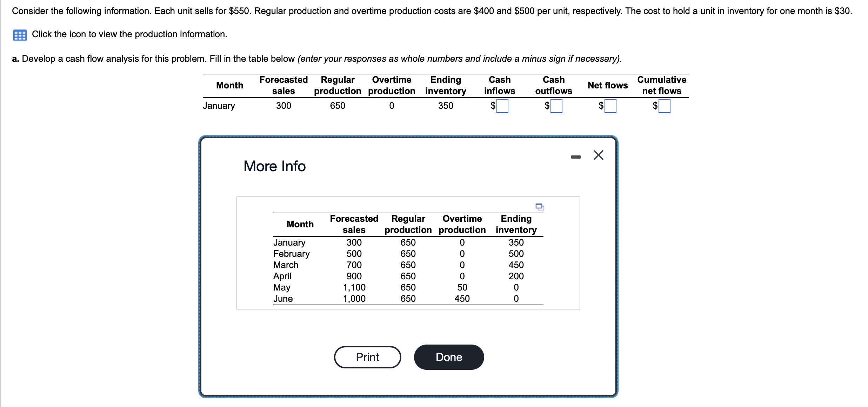Click the Done button

449,357
